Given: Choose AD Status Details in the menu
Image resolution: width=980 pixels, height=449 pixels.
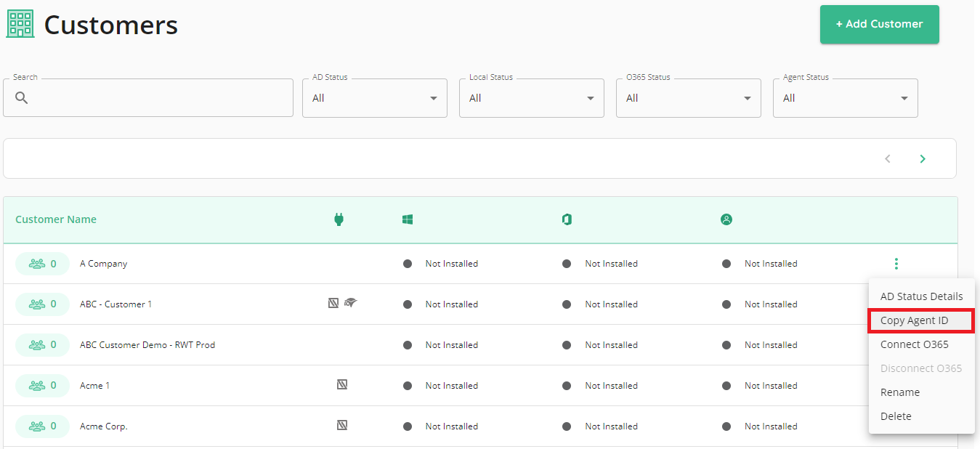Looking at the screenshot, I should tap(921, 296).
